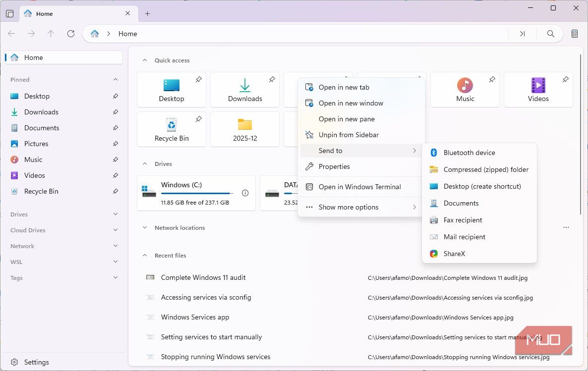Close the Home tab
The height and width of the screenshot is (371, 588).
click(x=128, y=13)
